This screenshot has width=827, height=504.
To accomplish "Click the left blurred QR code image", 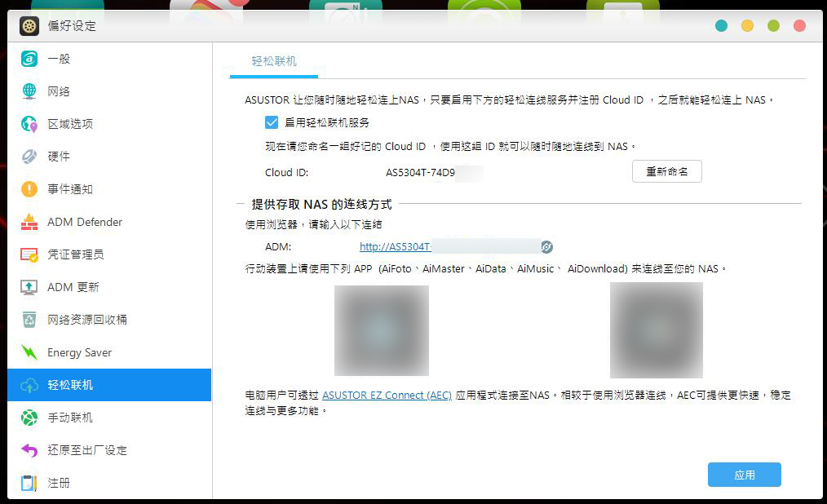I will [x=382, y=330].
